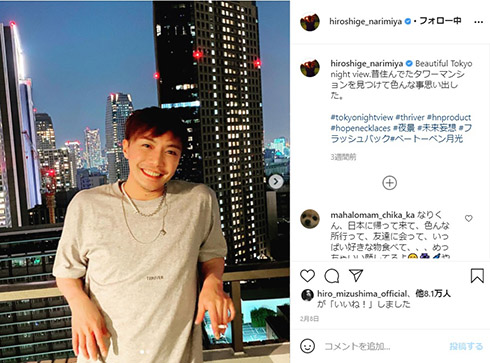The height and width of the screenshot is (363, 490).
Task: Open the mahalomam_chika_ka commenter profile picture
Action: pos(310,219)
